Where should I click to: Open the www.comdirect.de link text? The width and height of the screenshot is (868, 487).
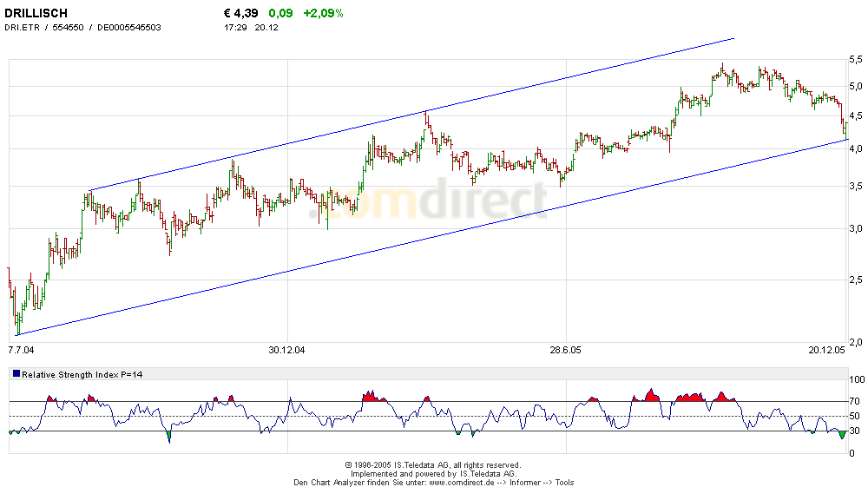(x=462, y=483)
